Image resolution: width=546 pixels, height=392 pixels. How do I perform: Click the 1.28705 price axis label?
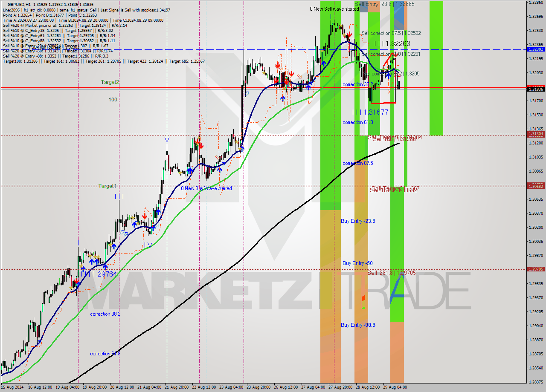point(536,354)
